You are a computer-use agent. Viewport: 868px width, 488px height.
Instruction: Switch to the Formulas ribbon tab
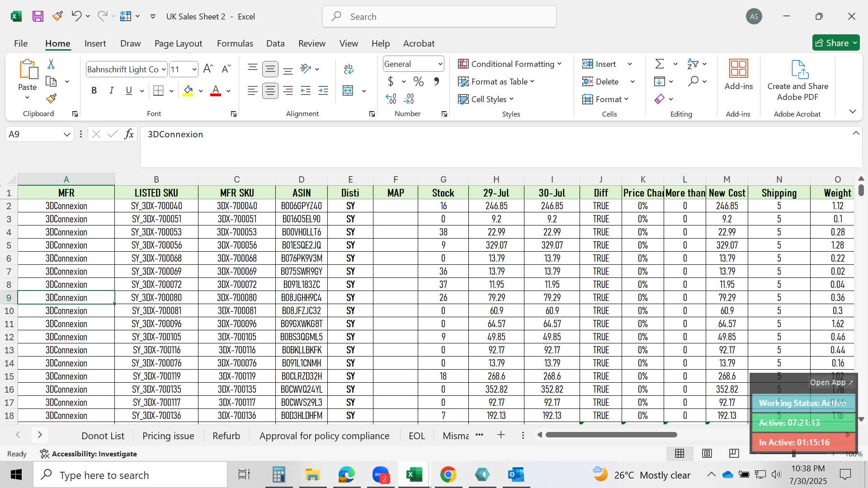(x=235, y=43)
